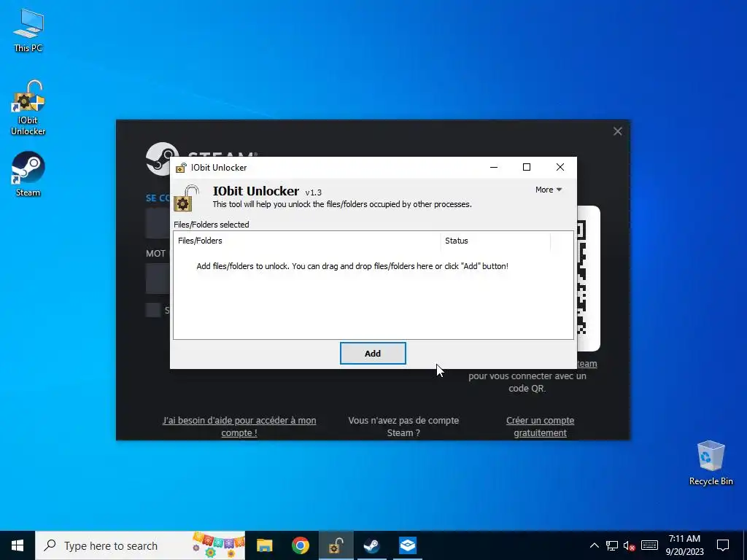The image size is (747, 560).
Task: Select the Recycle Bin desktop icon
Action: click(x=711, y=463)
